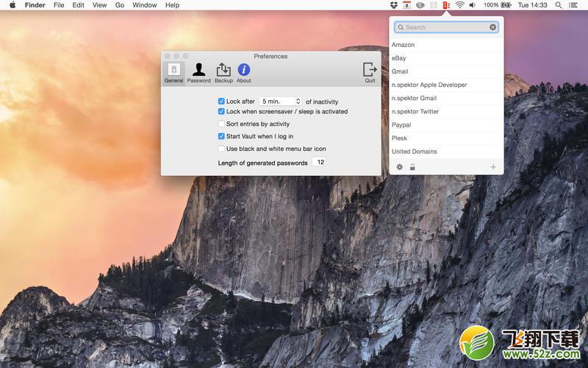This screenshot has width=588, height=368.
Task: Click the lock icon in Vault popup
Action: (x=412, y=167)
